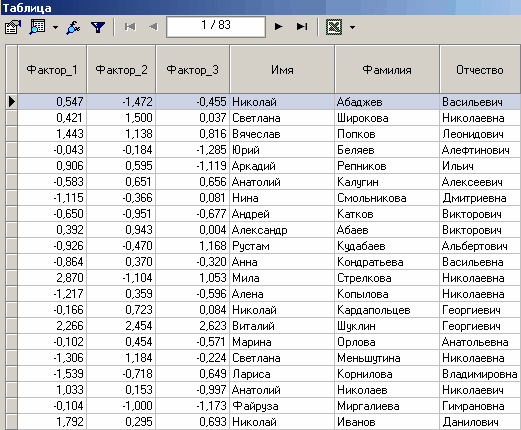Click the name Рустам
521x430 pixels.
251,246
